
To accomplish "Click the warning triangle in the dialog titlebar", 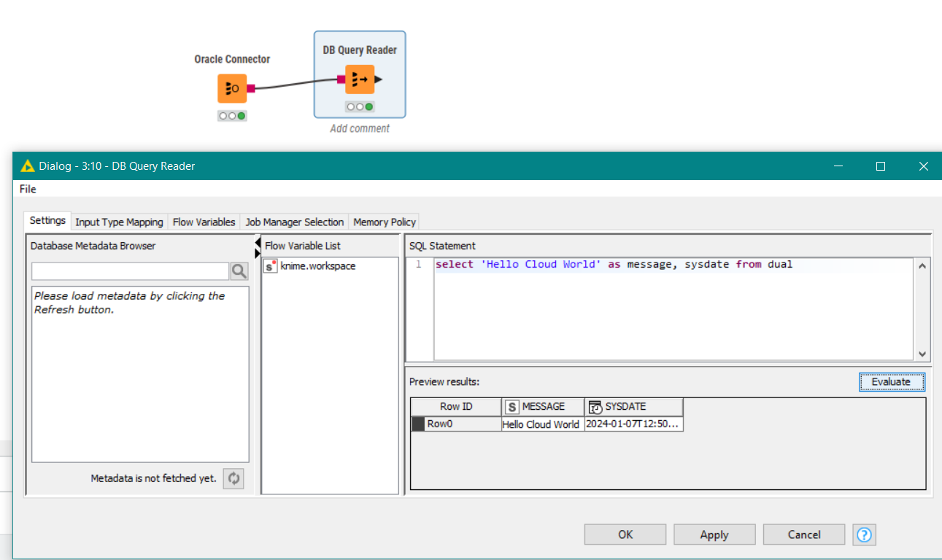I will coord(27,166).
